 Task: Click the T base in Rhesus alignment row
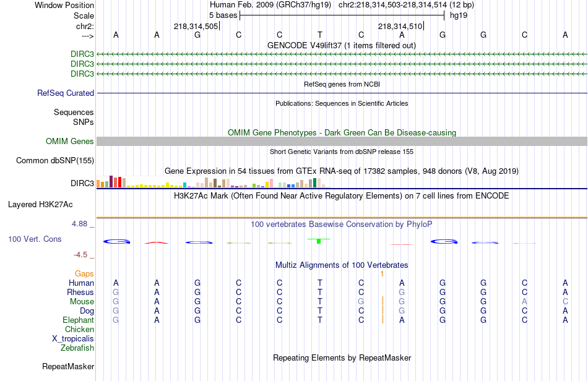coord(320,292)
